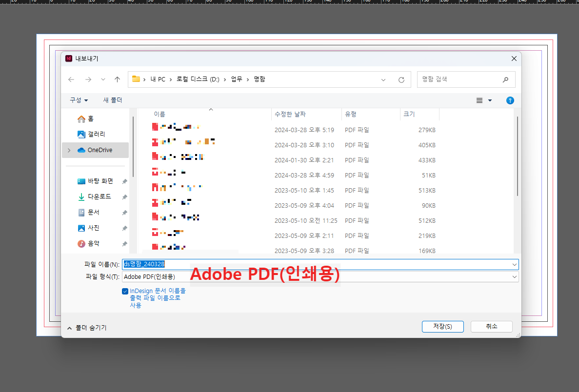Click the search magnifier in 명함 검색 box
The image size is (579, 392).
pyautogui.click(x=505, y=79)
